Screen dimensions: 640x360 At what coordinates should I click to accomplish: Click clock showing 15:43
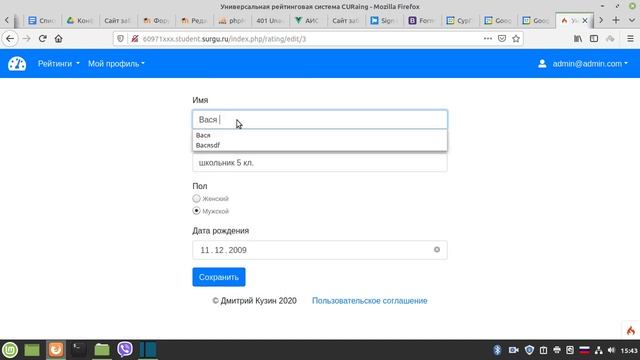point(629,350)
